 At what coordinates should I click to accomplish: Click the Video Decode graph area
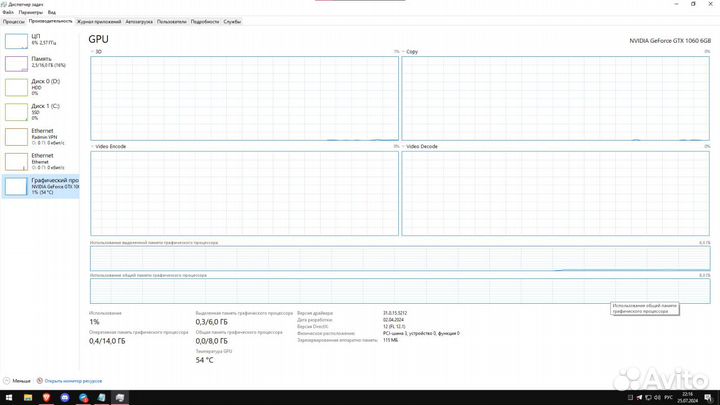tap(555, 193)
